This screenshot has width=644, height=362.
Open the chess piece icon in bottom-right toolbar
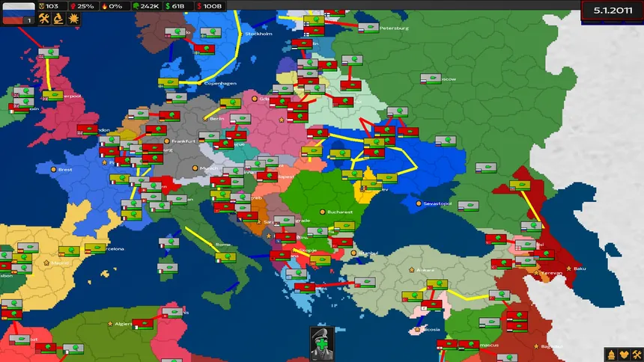(611, 355)
